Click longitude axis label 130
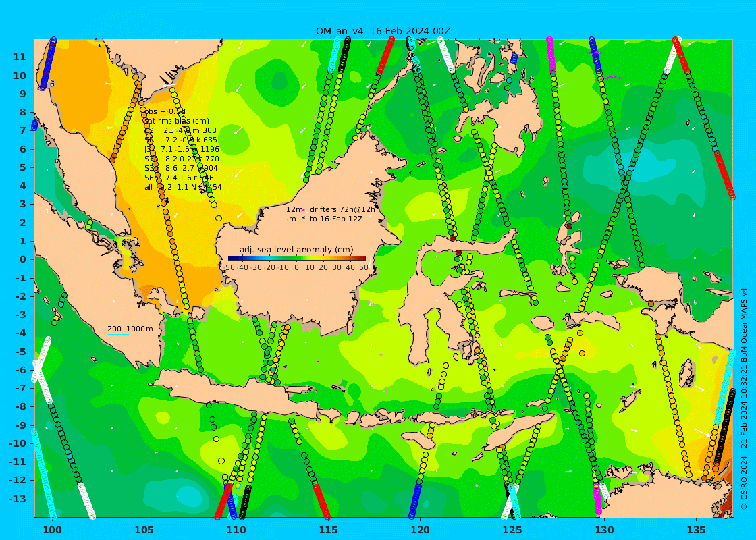 tap(604, 530)
